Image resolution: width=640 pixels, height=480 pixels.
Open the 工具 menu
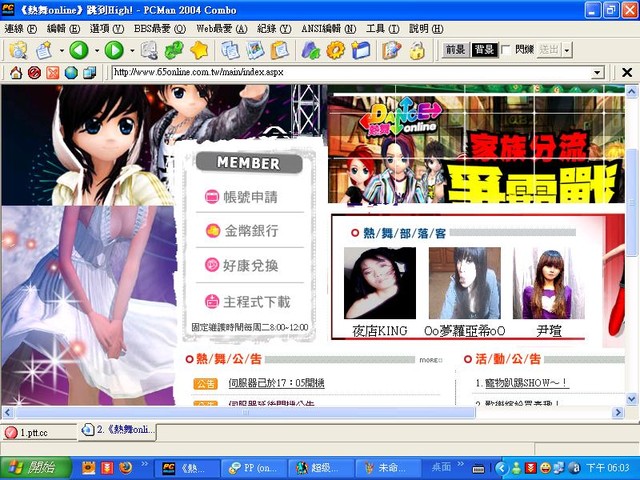pyautogui.click(x=382, y=29)
